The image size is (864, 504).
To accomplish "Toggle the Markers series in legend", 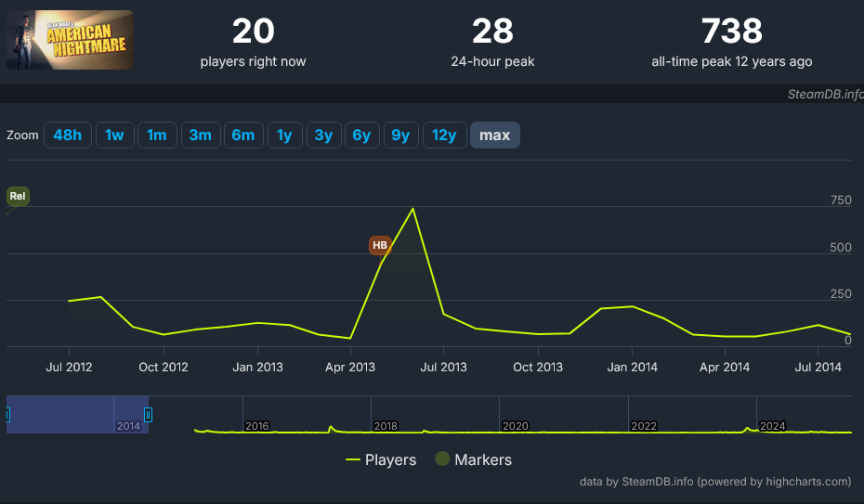I will (x=473, y=459).
